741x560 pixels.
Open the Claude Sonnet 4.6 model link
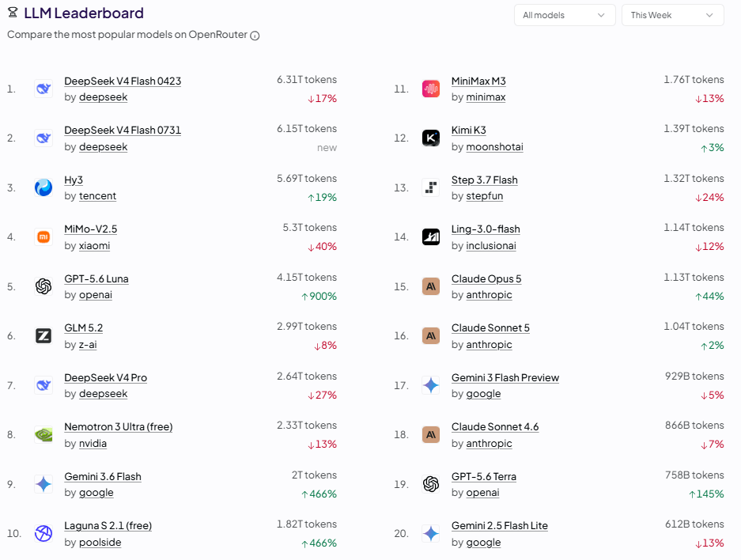click(x=495, y=427)
